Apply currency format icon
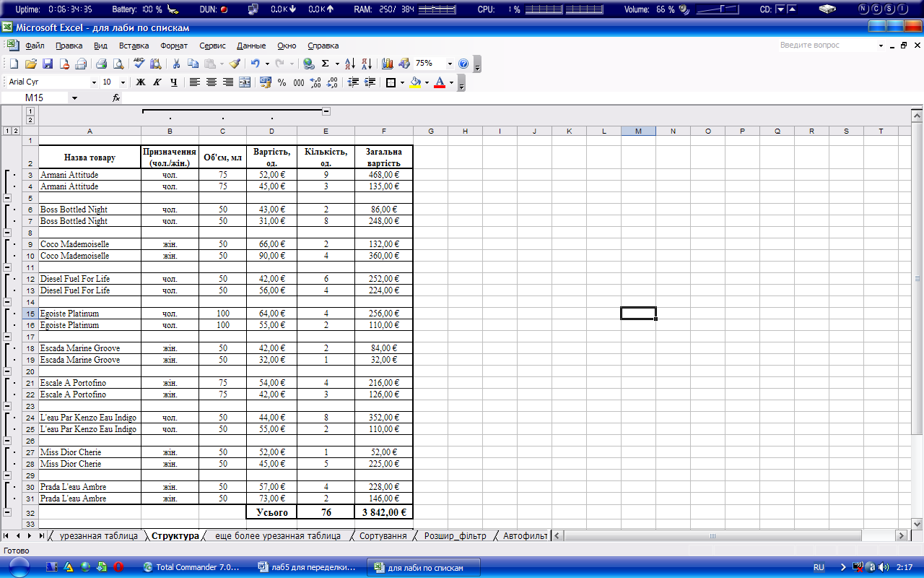Screen dimensions: 924x578 coord(266,82)
